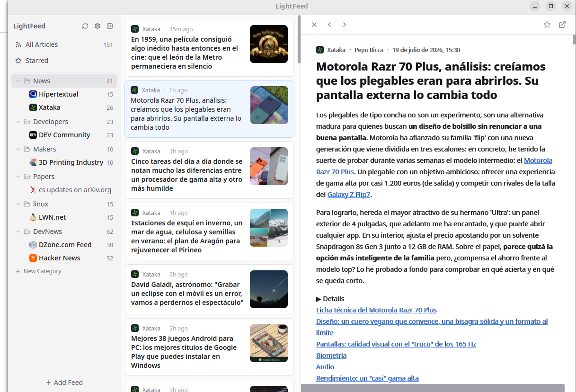Click the DevNews folder icon
Viewport: 576px width, 392px height.
(27, 232)
